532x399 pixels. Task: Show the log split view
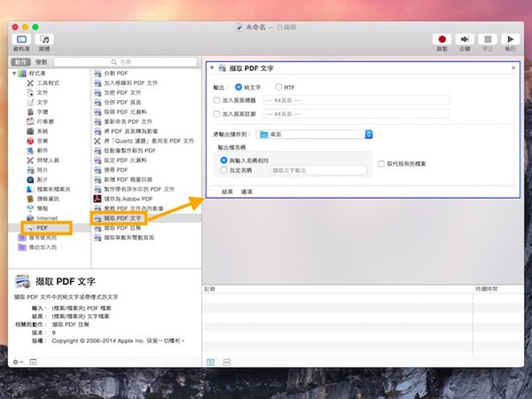click(227, 362)
